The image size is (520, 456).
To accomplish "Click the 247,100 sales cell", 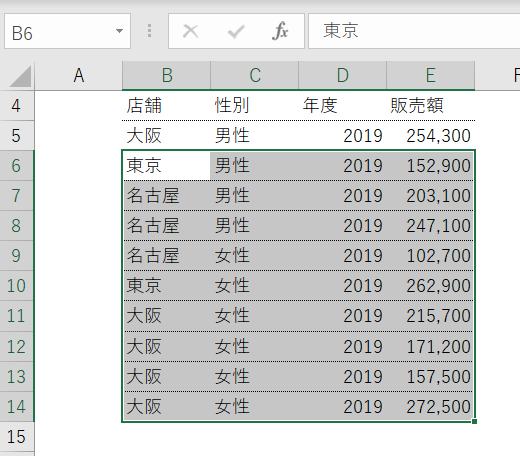I will (431, 226).
